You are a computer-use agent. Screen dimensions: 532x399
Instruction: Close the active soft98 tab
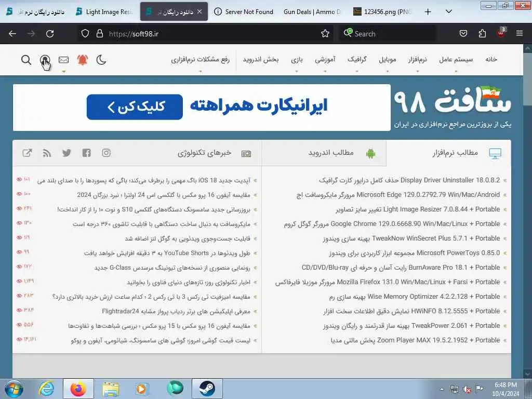(199, 11)
